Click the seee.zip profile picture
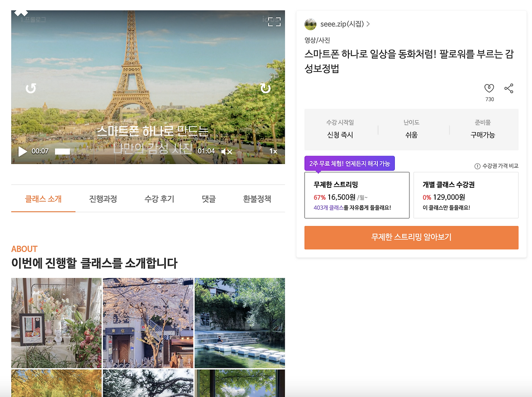 [x=310, y=24]
